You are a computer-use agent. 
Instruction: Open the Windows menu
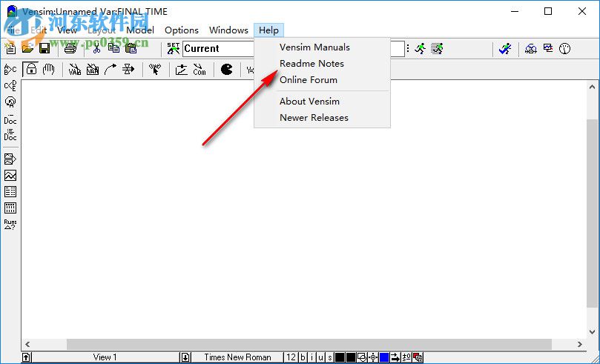[228, 30]
